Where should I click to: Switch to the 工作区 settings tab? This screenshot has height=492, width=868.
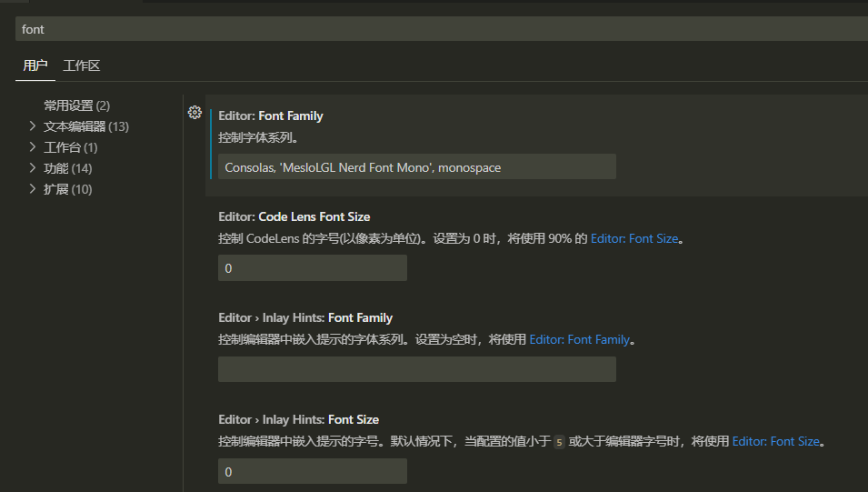(82, 65)
